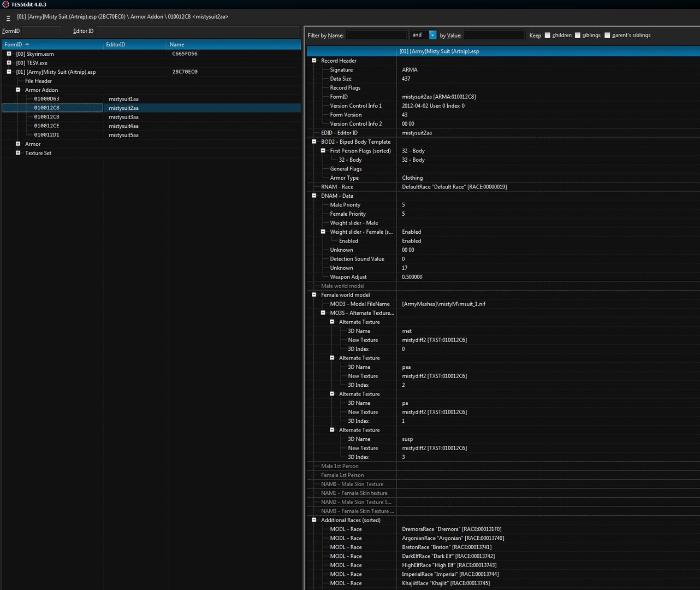Viewport: 700px width, 590px height.
Task: Collapse Alternate Texture with 3D Name paa
Action: pos(332,358)
